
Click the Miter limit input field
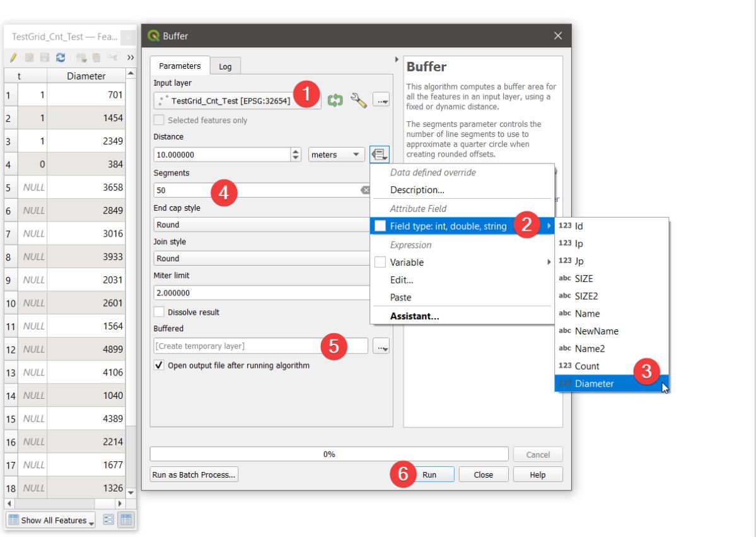(262, 293)
